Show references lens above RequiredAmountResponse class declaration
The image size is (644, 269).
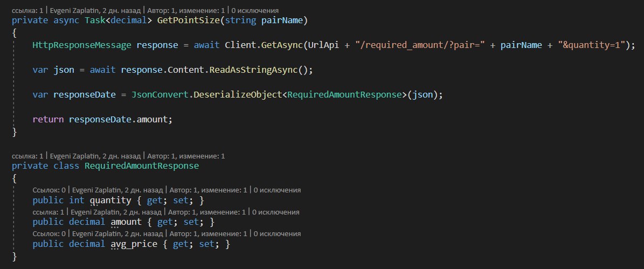[x=27, y=156]
